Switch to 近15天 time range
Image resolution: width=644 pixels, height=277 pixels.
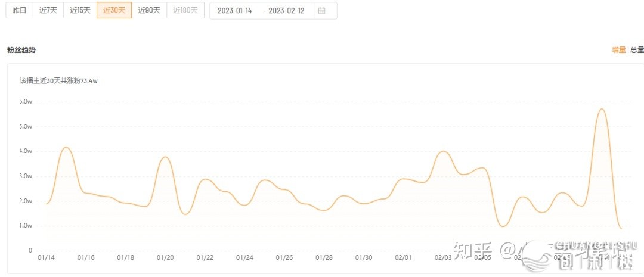[x=80, y=11]
